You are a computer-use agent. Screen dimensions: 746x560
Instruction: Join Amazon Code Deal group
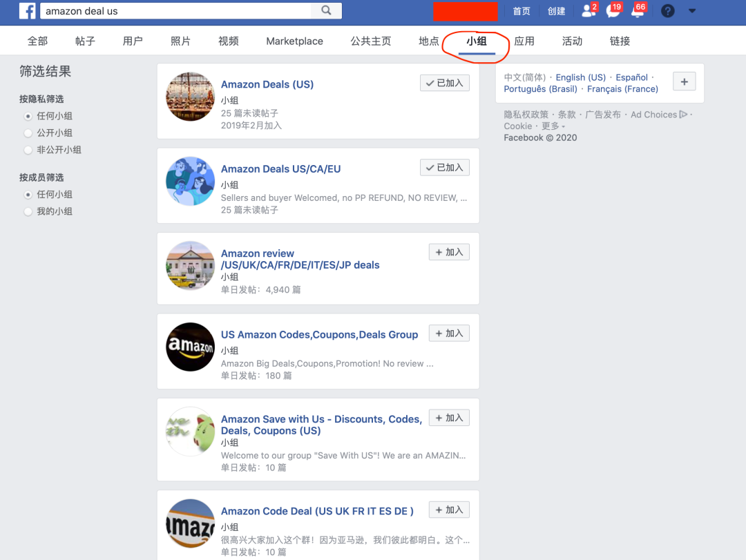coord(449,510)
